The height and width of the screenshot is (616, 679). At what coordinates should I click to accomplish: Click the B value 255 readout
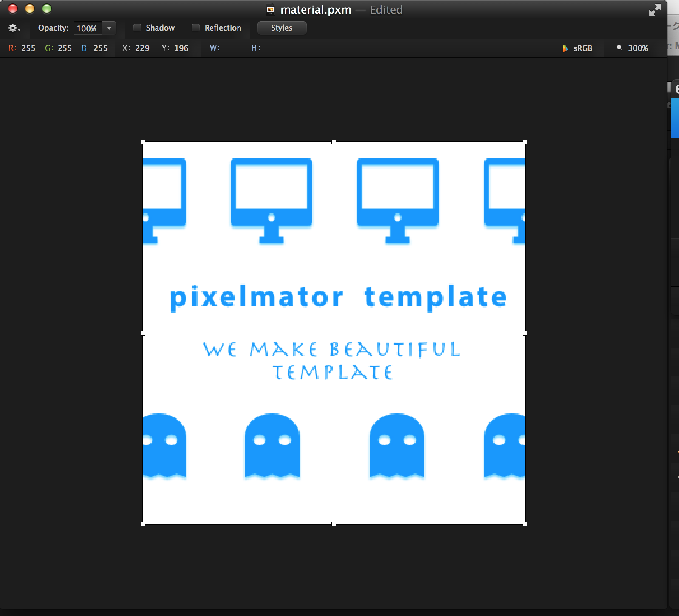point(101,48)
